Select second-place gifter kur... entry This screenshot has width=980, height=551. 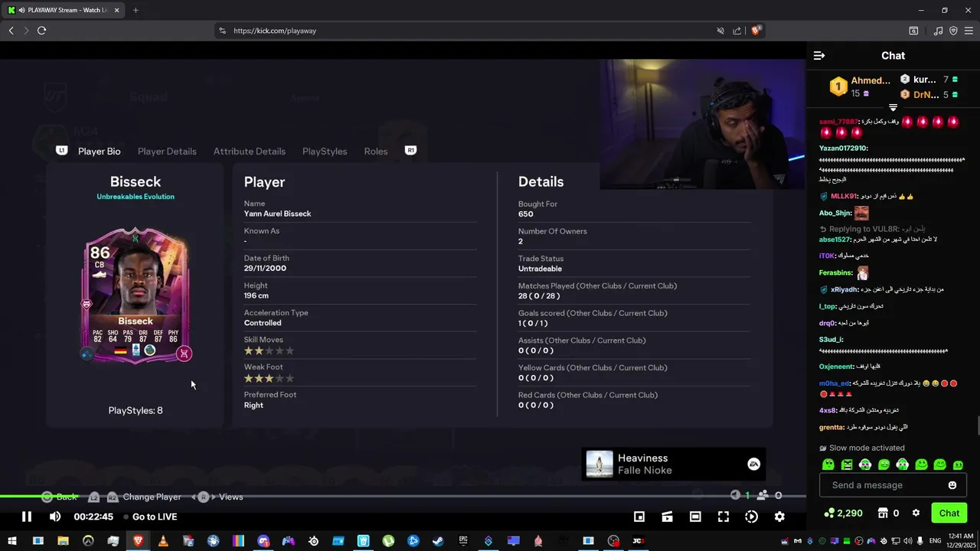pyautogui.click(x=929, y=80)
